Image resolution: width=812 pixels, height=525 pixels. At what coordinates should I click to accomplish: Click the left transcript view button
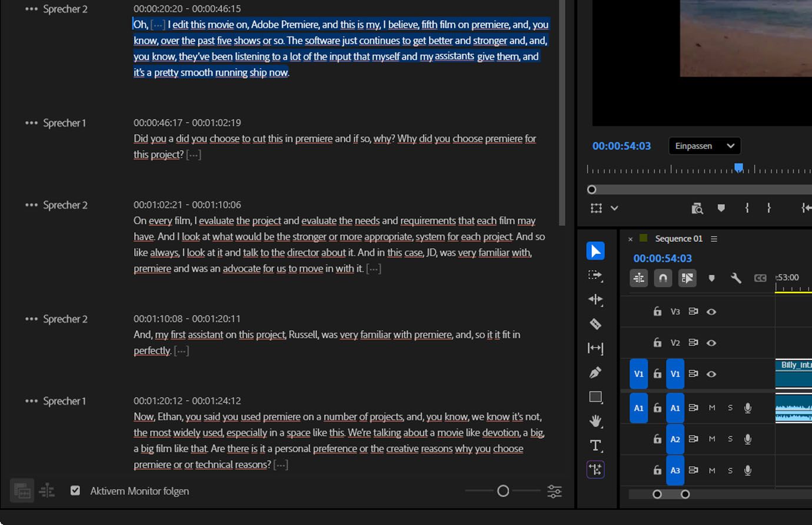pos(21,490)
